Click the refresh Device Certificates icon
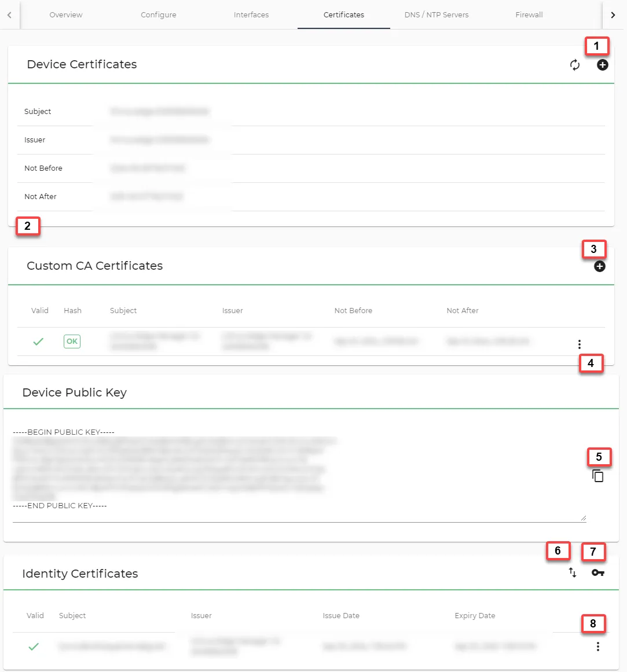The width and height of the screenshot is (627, 672). 575,65
